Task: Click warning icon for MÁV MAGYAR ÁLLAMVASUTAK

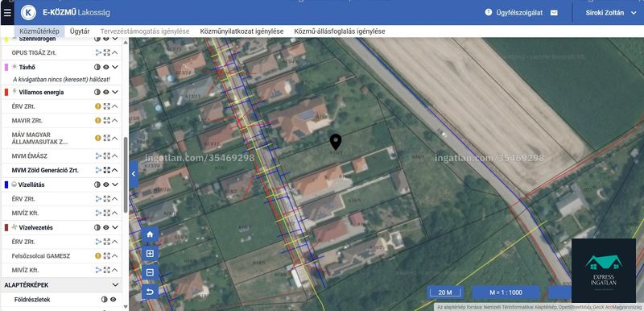Action: coord(98,138)
